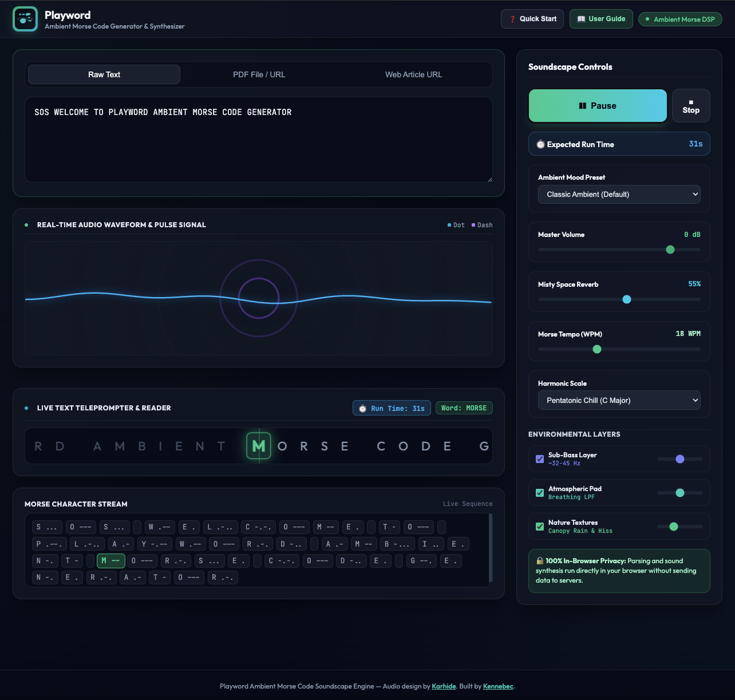Visit the Kennebec footer link

click(x=498, y=686)
